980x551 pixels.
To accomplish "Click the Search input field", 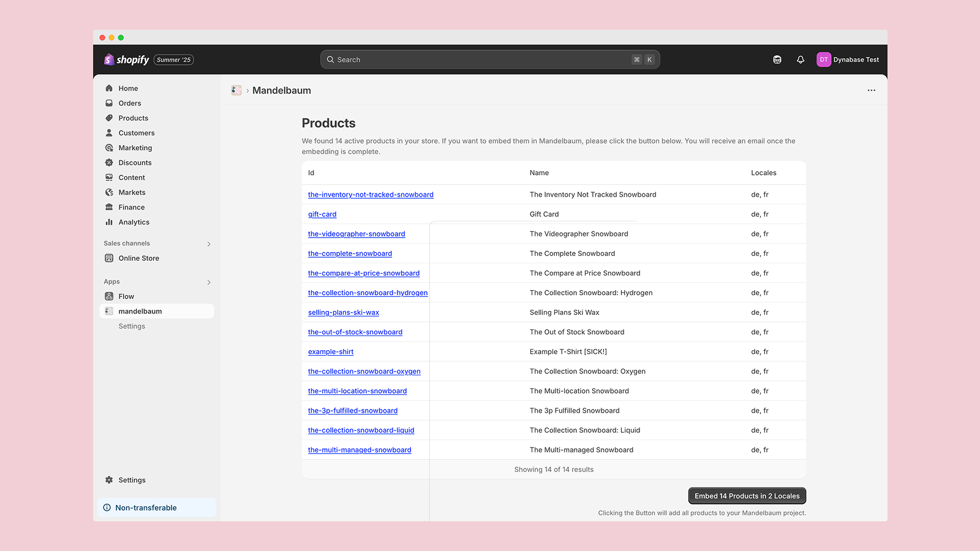I will pos(490,59).
